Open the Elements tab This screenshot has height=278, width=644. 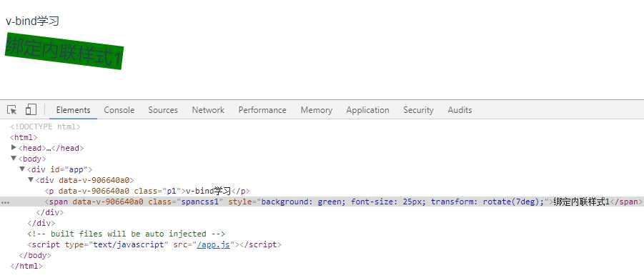click(x=73, y=110)
